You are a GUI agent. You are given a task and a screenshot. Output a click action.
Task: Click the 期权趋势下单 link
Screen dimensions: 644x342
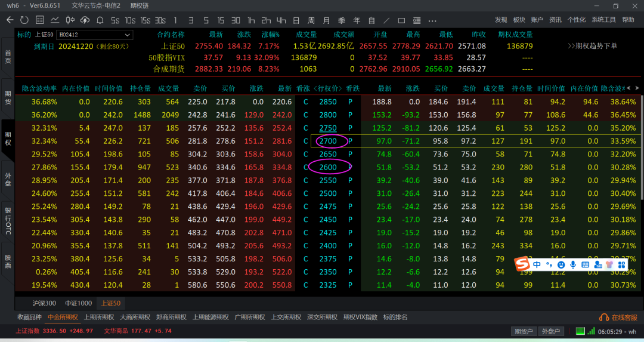point(593,46)
